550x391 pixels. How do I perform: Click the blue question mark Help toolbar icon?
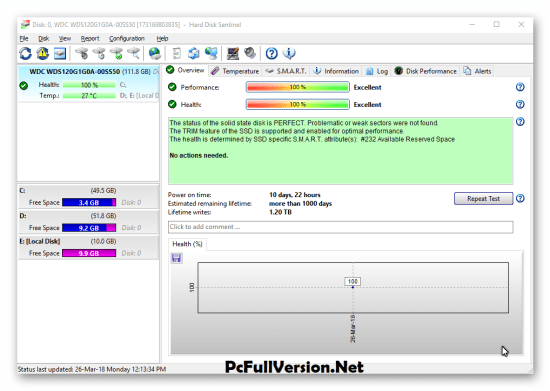[x=271, y=53]
